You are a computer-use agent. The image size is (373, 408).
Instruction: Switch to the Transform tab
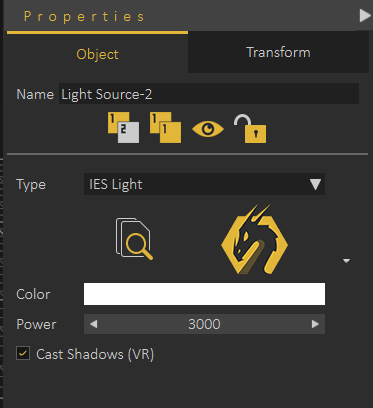click(278, 53)
